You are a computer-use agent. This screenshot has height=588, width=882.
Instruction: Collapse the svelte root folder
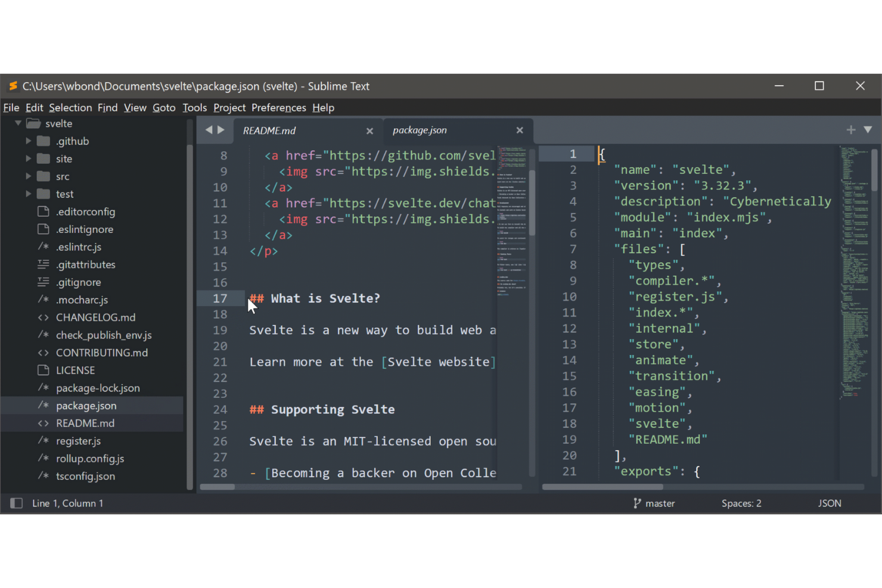pos(18,123)
